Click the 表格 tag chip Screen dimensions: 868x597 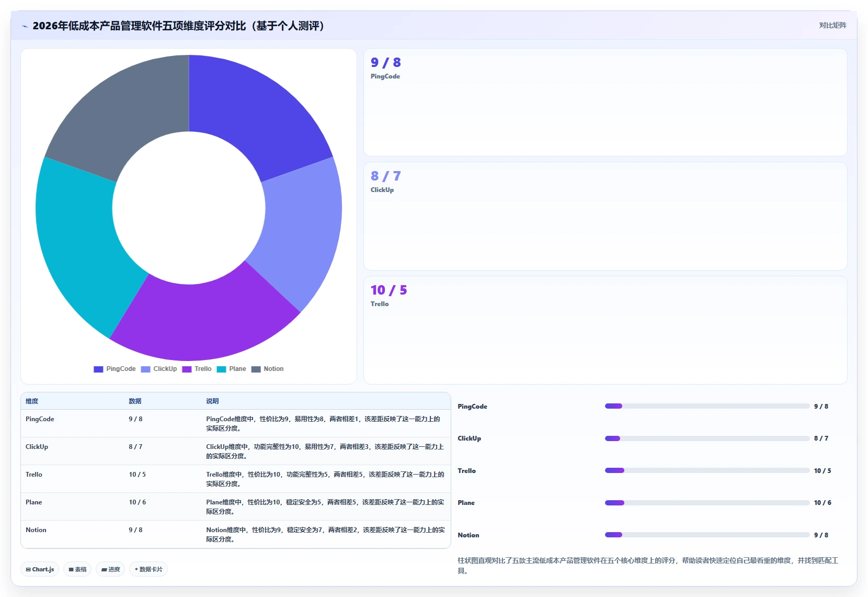77,569
